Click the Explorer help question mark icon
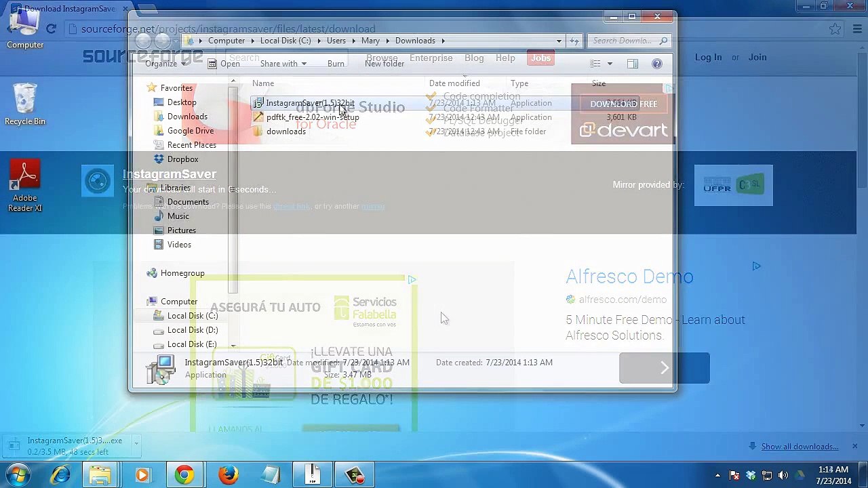The height and width of the screenshot is (488, 868). coord(656,64)
